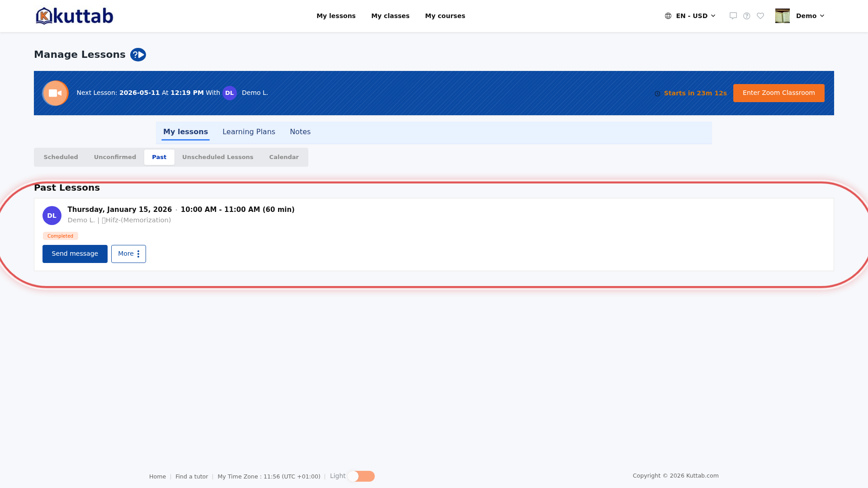The height and width of the screenshot is (488, 868).
Task: Click the Thursday, January 15, 2026 lesson title
Action: [120, 210]
